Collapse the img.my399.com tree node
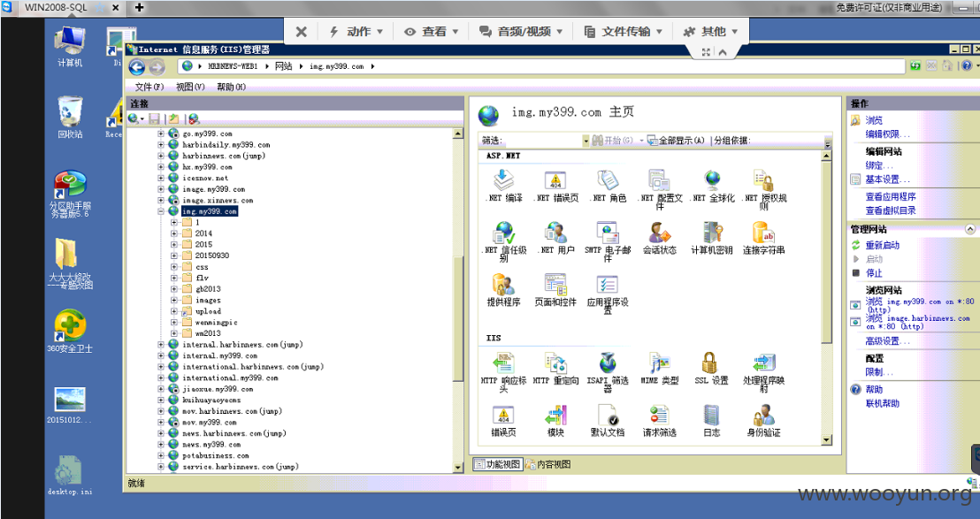Viewport: 980px width, 519px height. pyautogui.click(x=161, y=211)
